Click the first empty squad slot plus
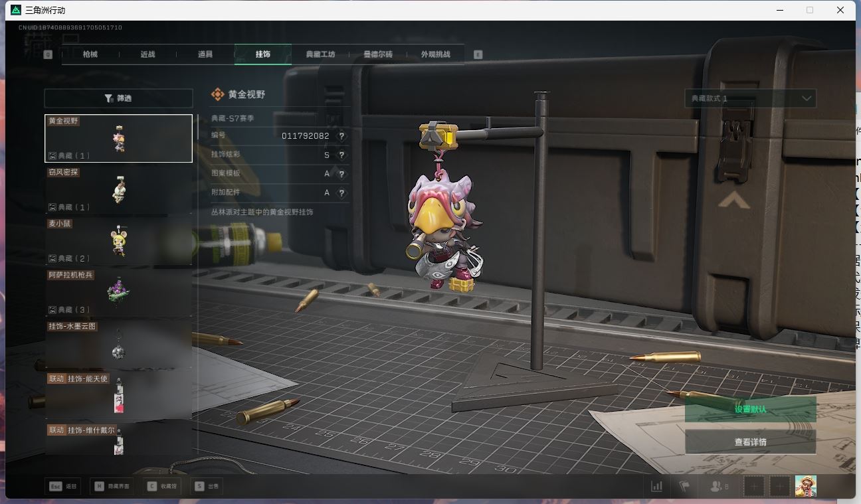 coord(754,486)
